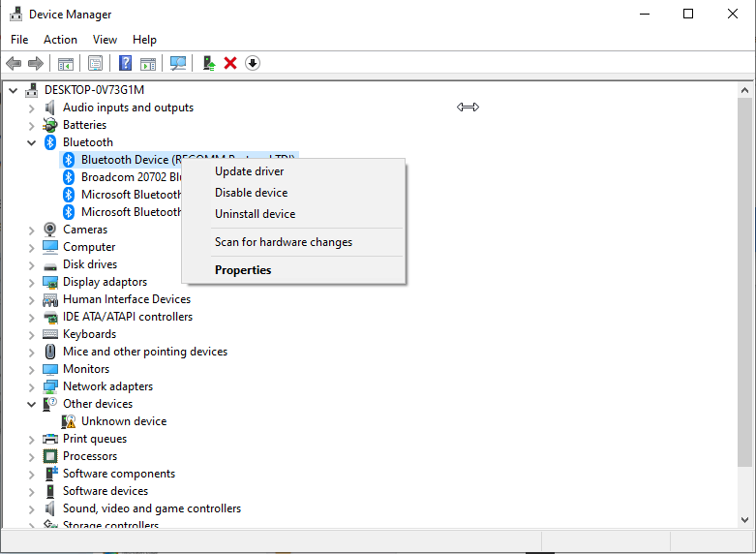
Task: Click the Display adaptors icon
Action: [x=50, y=282]
